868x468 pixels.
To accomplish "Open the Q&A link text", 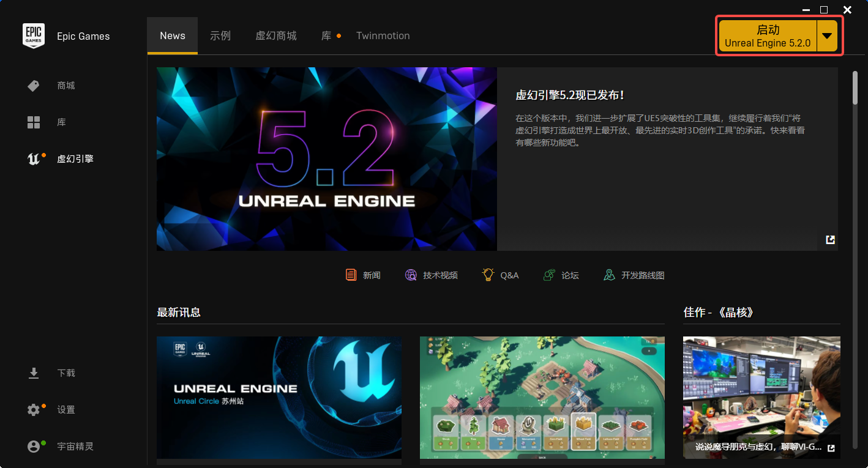I will click(509, 275).
